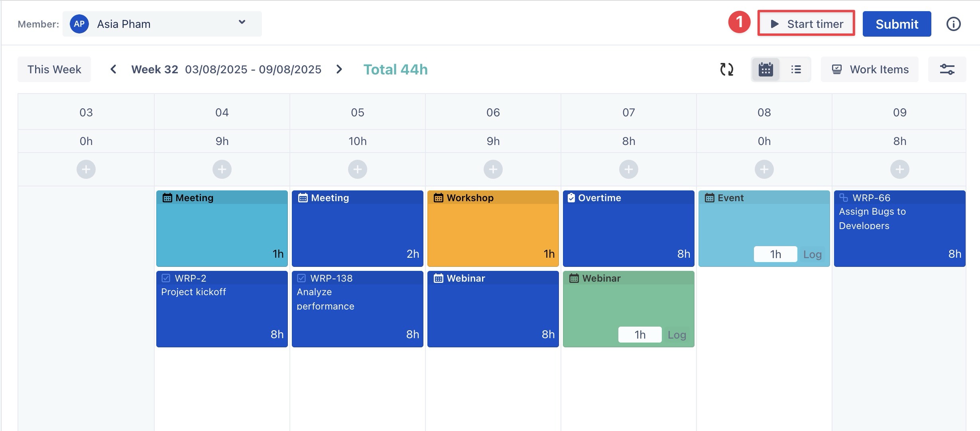Jump to This Week
The width and height of the screenshot is (980, 431).
[x=54, y=69]
